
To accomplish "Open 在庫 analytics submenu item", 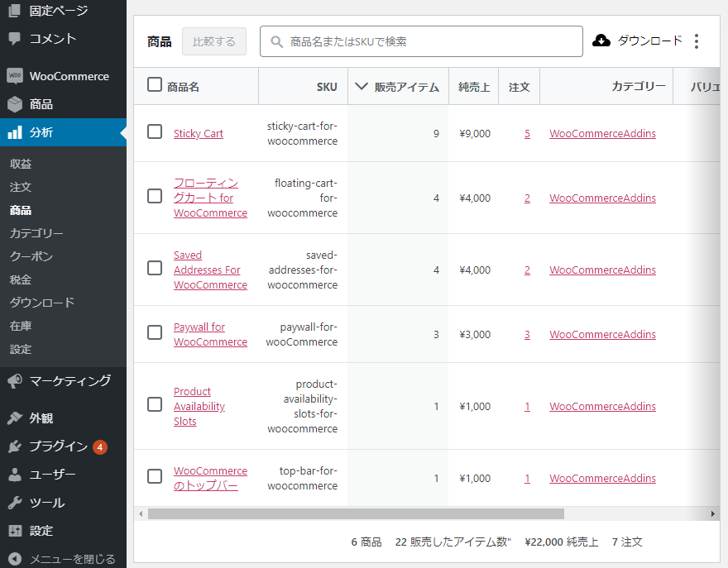I will [x=21, y=326].
